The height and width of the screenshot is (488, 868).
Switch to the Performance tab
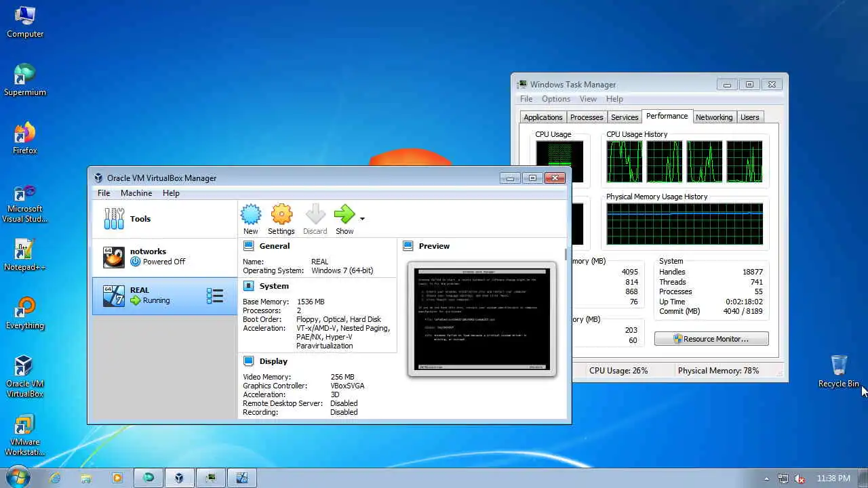click(667, 116)
